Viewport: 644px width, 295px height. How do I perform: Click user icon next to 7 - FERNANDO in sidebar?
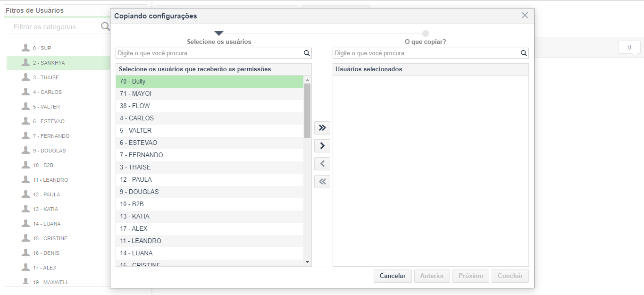click(26, 135)
